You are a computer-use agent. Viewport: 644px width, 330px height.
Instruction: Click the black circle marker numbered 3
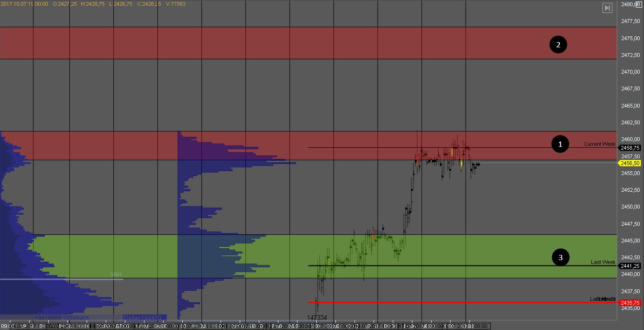[x=560, y=257]
